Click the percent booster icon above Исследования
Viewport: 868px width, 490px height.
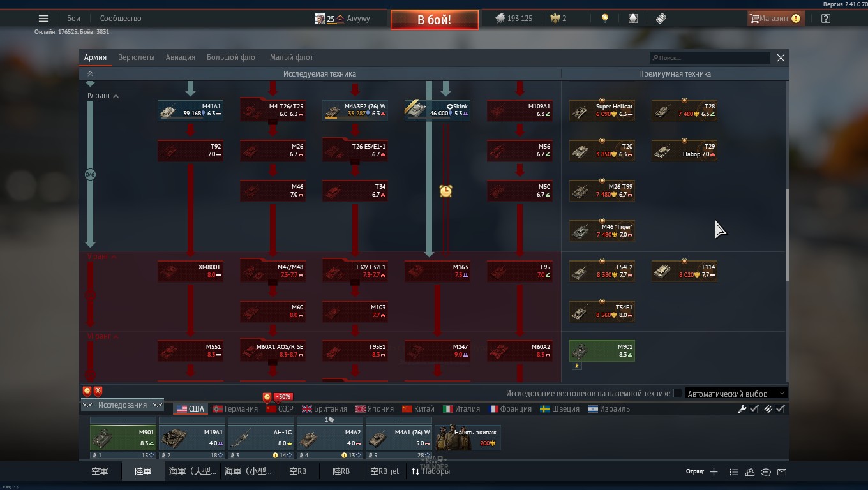(98, 390)
